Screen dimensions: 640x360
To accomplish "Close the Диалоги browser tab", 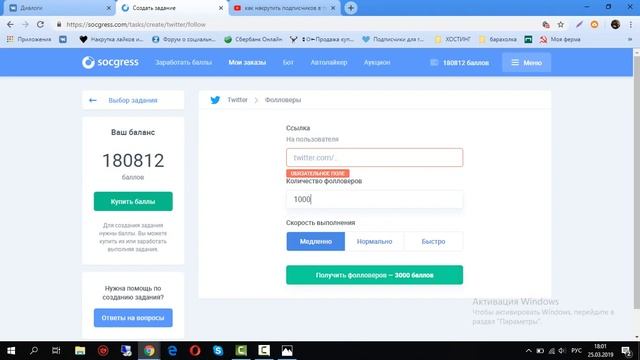I will tap(109, 8).
